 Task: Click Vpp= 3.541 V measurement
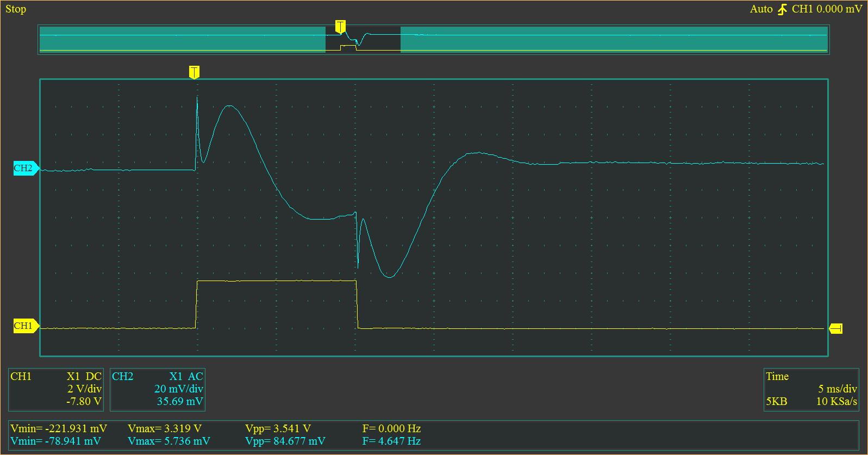coord(278,428)
